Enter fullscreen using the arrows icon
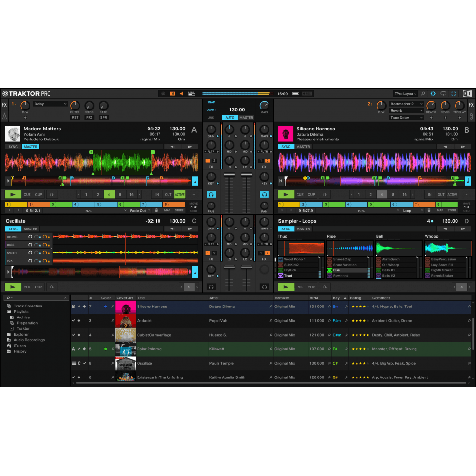476x476 pixels. 453,94
